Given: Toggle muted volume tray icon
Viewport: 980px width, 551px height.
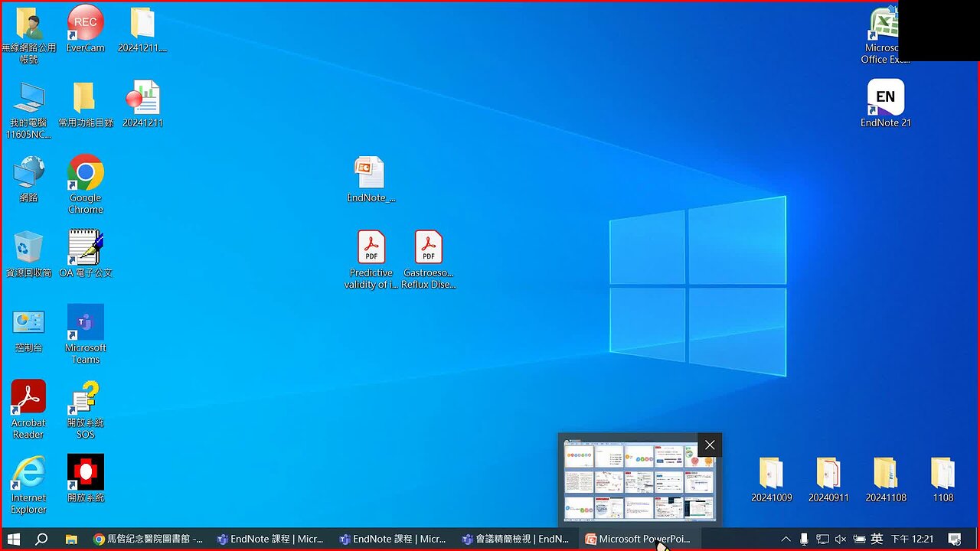Looking at the screenshot, I should pos(841,539).
